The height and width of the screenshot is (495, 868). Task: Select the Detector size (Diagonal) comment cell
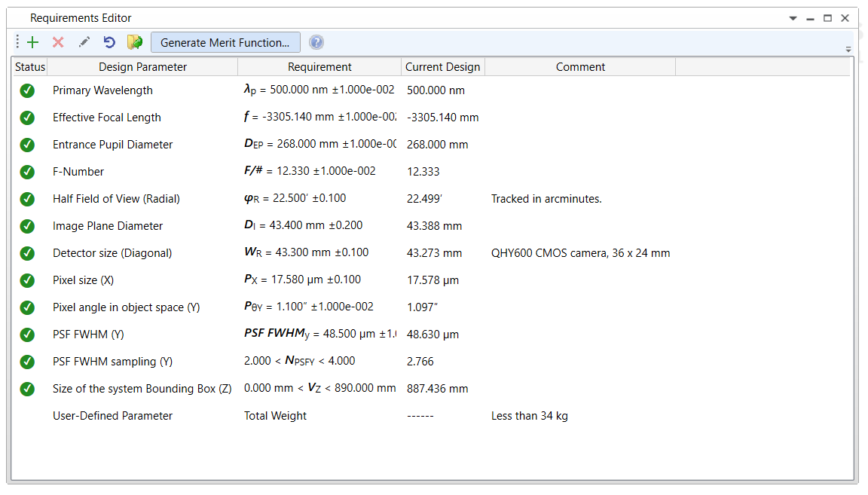pyautogui.click(x=580, y=253)
